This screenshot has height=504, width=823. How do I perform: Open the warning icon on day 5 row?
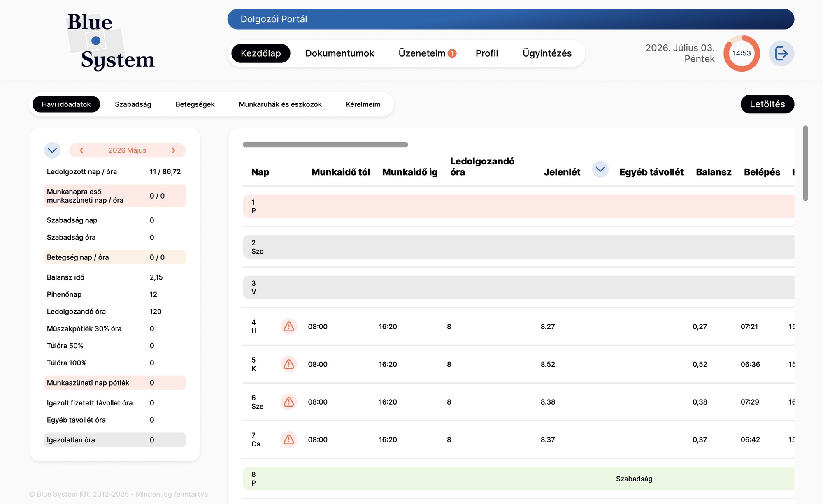tap(289, 364)
